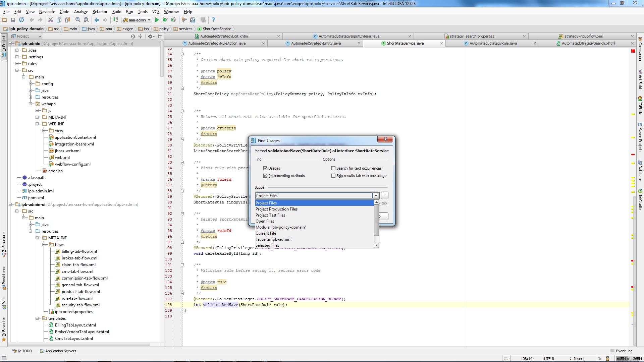Click the scope list scrollbar thumb
The image size is (644, 362).
pyautogui.click(x=376, y=220)
